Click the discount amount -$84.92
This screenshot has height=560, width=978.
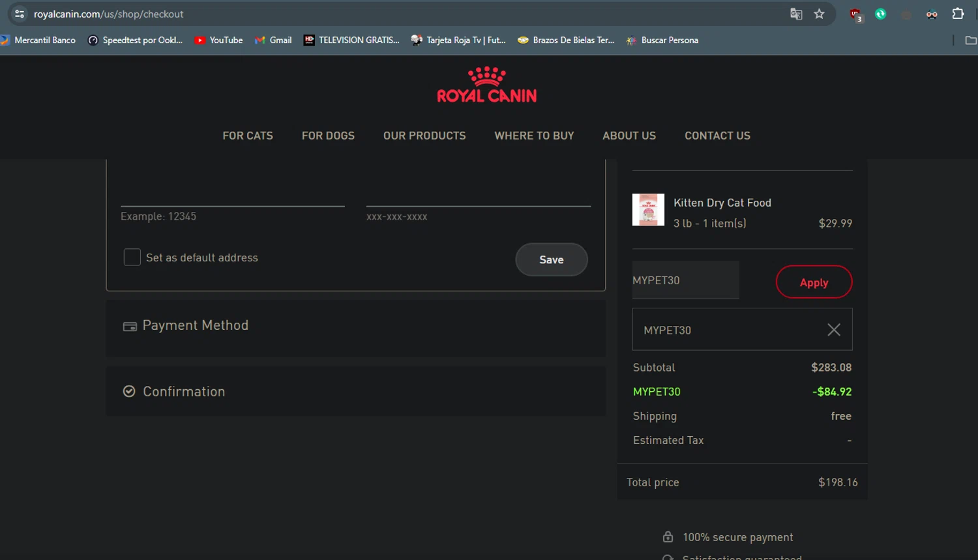click(832, 392)
